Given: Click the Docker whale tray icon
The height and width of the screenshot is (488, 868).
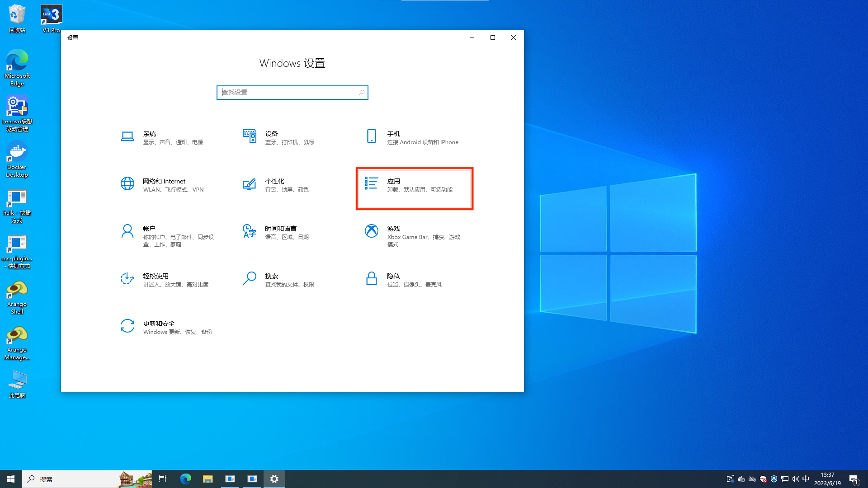Looking at the screenshot, I should (x=741, y=479).
